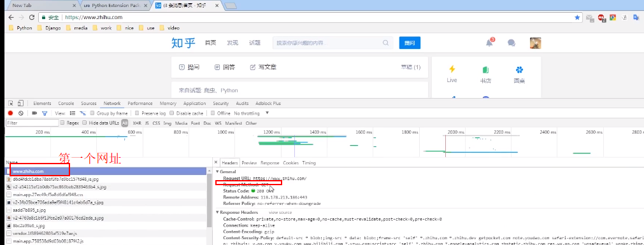Open the Console panel tab
The image size is (644, 245).
66,104
